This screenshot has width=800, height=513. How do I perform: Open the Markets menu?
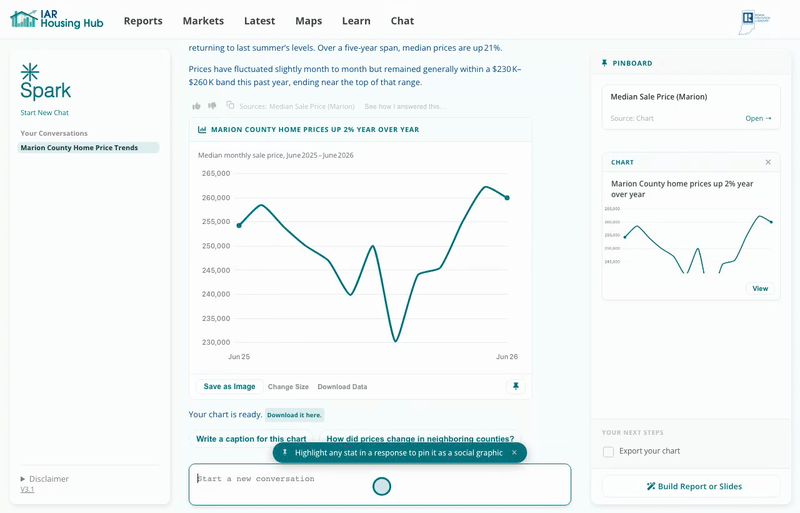coord(203,21)
